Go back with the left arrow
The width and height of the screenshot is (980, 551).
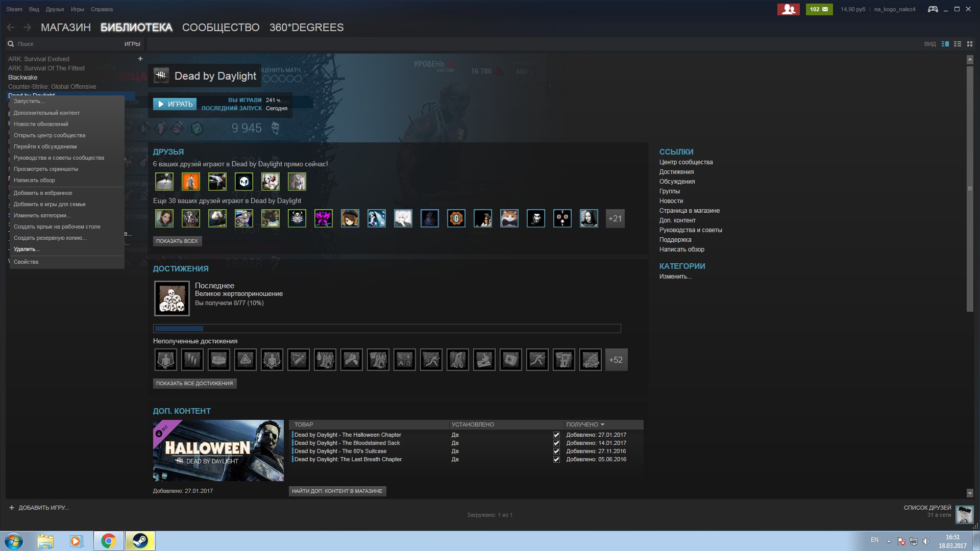tap(10, 27)
